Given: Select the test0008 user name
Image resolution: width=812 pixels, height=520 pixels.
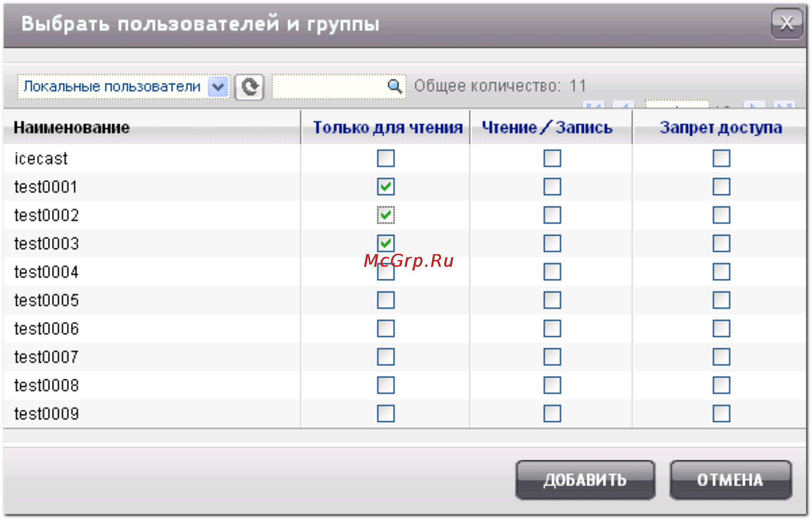Looking at the screenshot, I should click(46, 385).
